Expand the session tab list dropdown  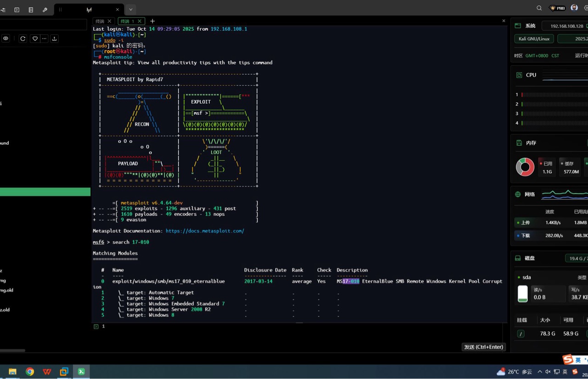[x=131, y=10]
